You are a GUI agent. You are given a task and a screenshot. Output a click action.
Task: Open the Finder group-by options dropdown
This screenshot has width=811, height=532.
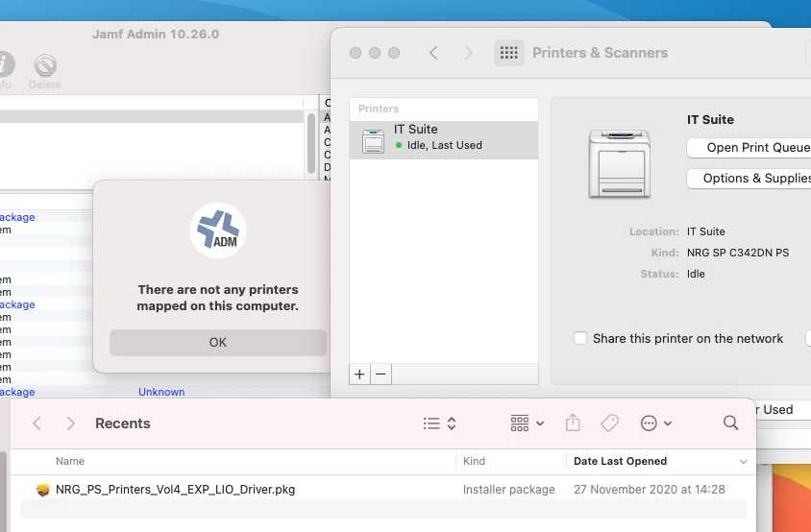(x=527, y=423)
